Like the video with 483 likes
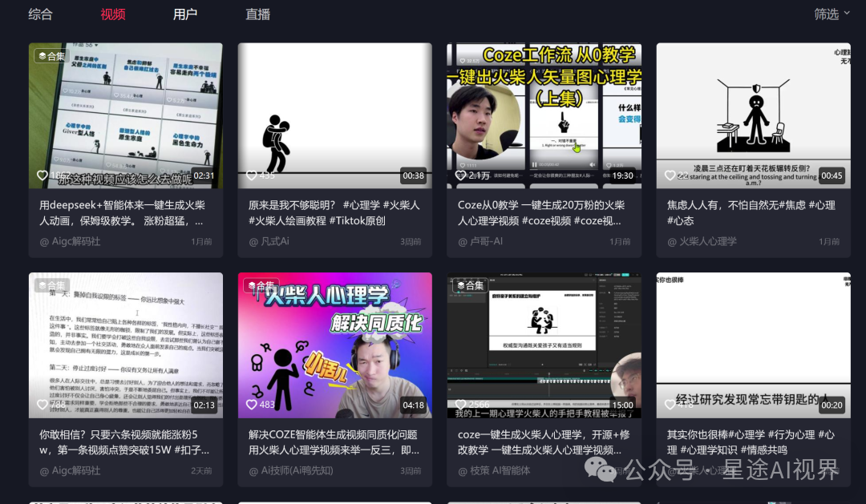 click(251, 405)
